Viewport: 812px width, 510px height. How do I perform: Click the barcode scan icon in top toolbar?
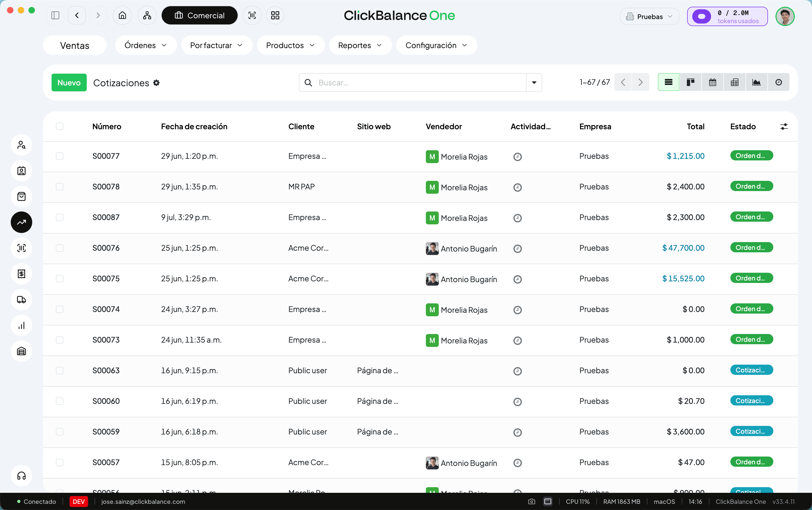tap(252, 16)
